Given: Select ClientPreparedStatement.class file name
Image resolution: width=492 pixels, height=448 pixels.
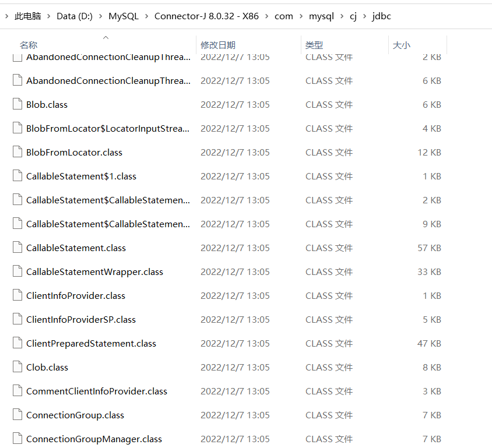Looking at the screenshot, I should pyautogui.click(x=92, y=343).
